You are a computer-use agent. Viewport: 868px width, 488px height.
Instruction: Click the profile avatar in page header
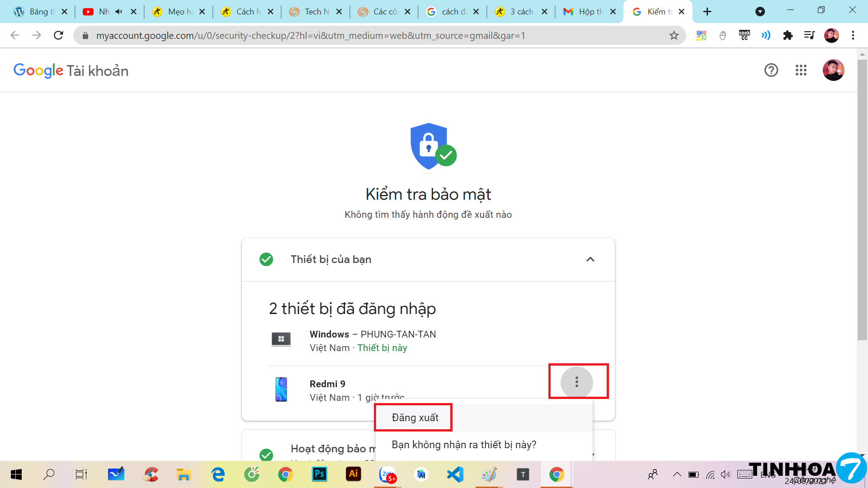pos(833,70)
